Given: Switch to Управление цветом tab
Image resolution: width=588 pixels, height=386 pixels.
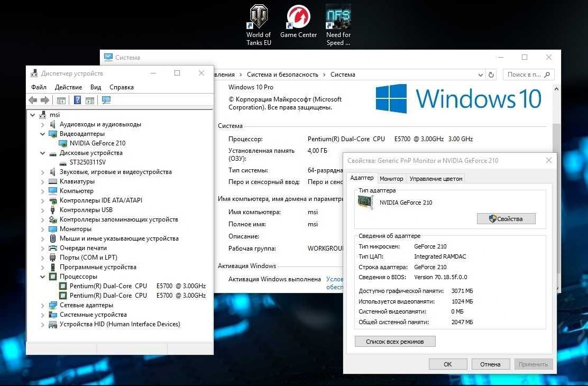Looking at the screenshot, I should 436,179.
